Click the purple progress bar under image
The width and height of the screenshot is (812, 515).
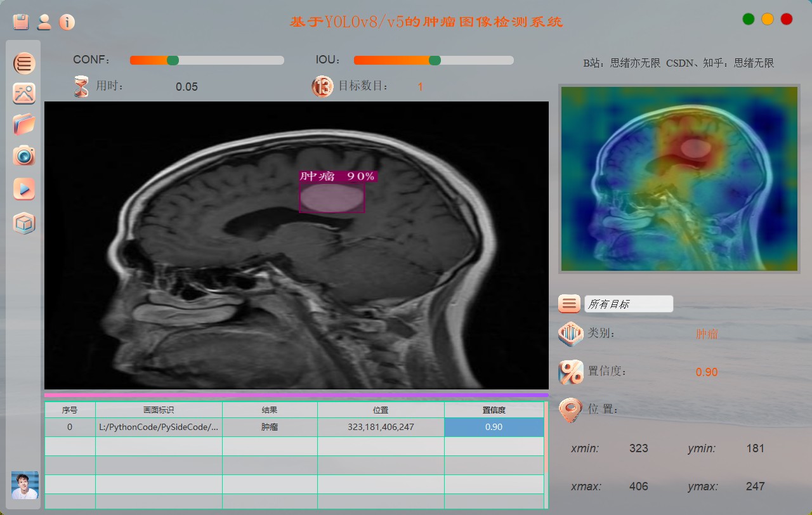[x=296, y=395]
